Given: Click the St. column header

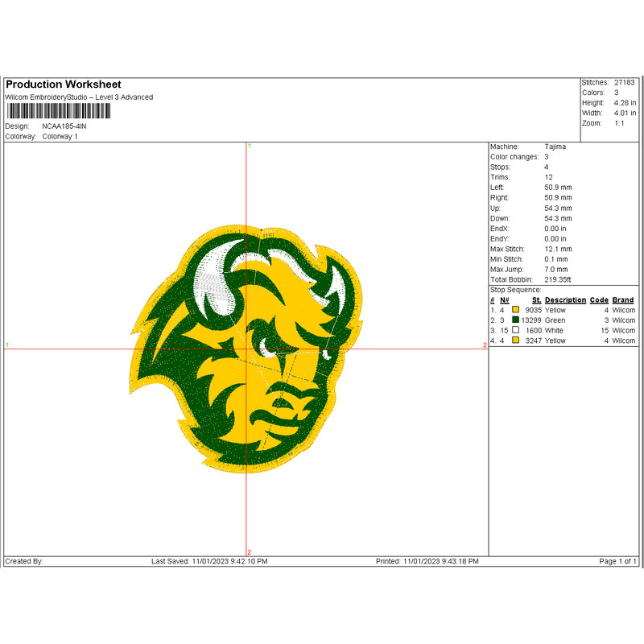Looking at the screenshot, I should 536,299.
